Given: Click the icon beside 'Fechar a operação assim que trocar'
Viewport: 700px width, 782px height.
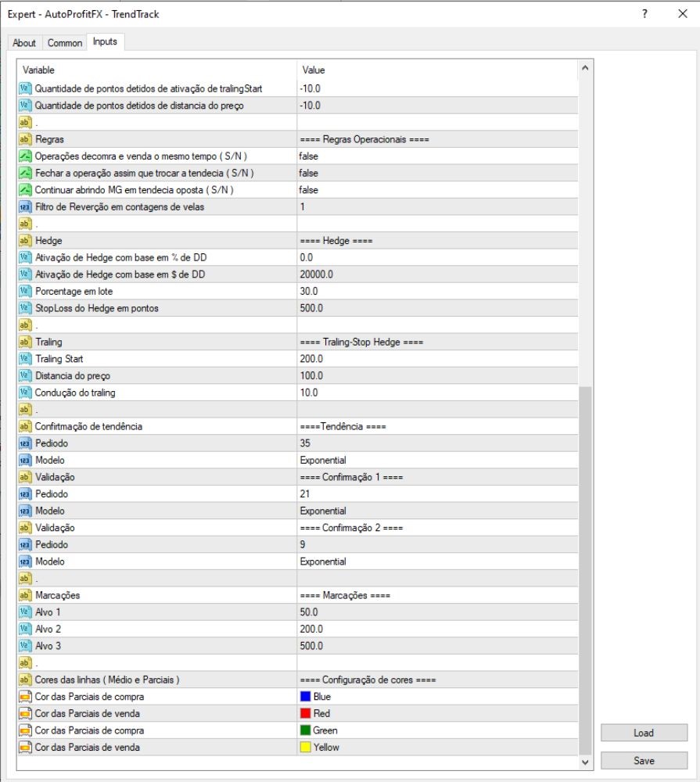Looking at the screenshot, I should (25, 173).
